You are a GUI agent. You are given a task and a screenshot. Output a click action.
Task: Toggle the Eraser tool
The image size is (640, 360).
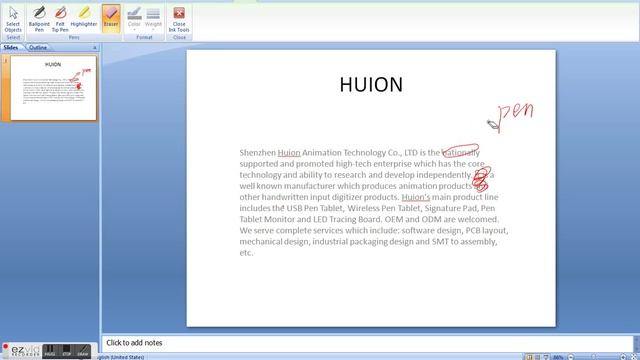pos(111,18)
